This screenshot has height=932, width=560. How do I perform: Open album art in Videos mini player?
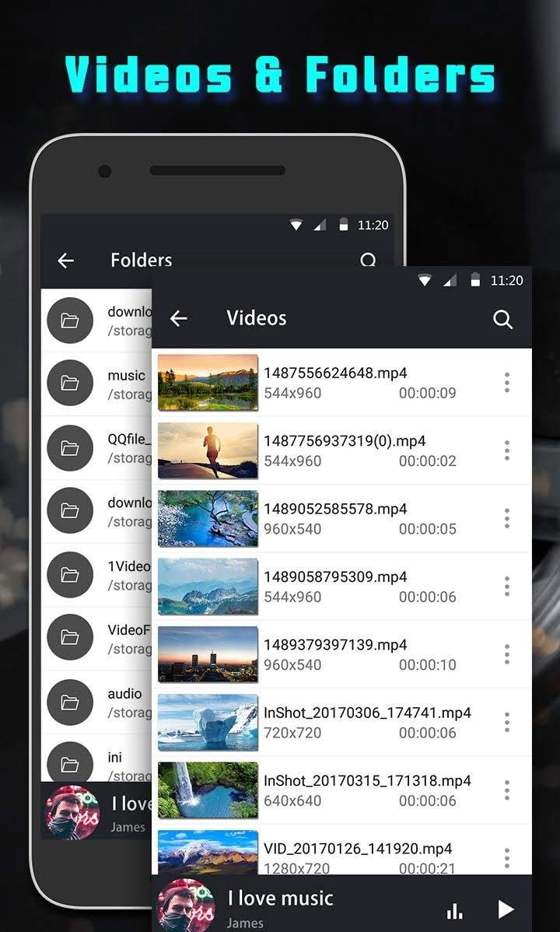tap(186, 906)
